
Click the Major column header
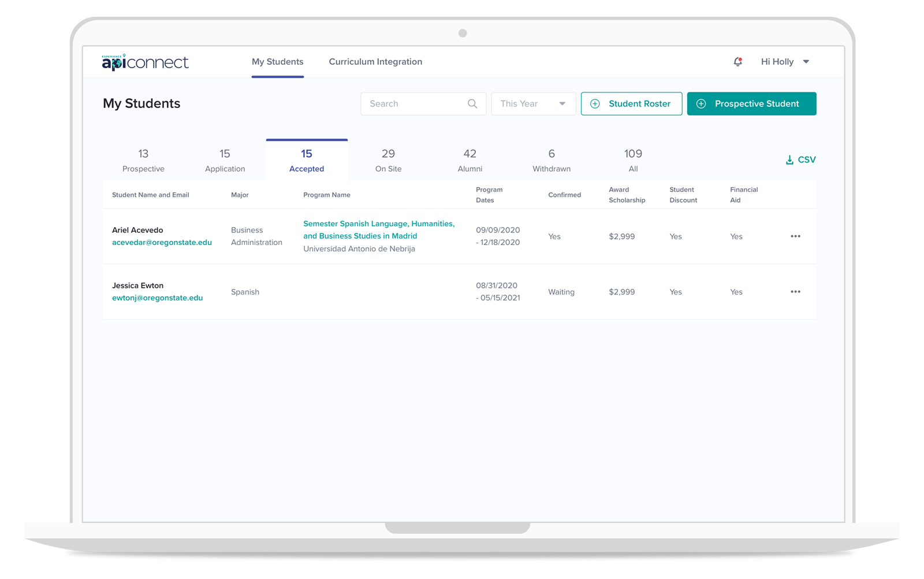[240, 195]
